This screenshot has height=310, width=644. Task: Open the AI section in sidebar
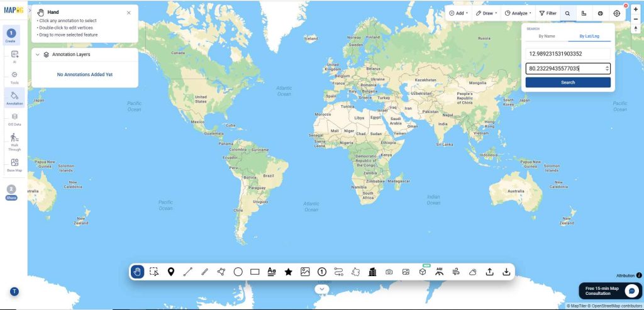pos(14,57)
